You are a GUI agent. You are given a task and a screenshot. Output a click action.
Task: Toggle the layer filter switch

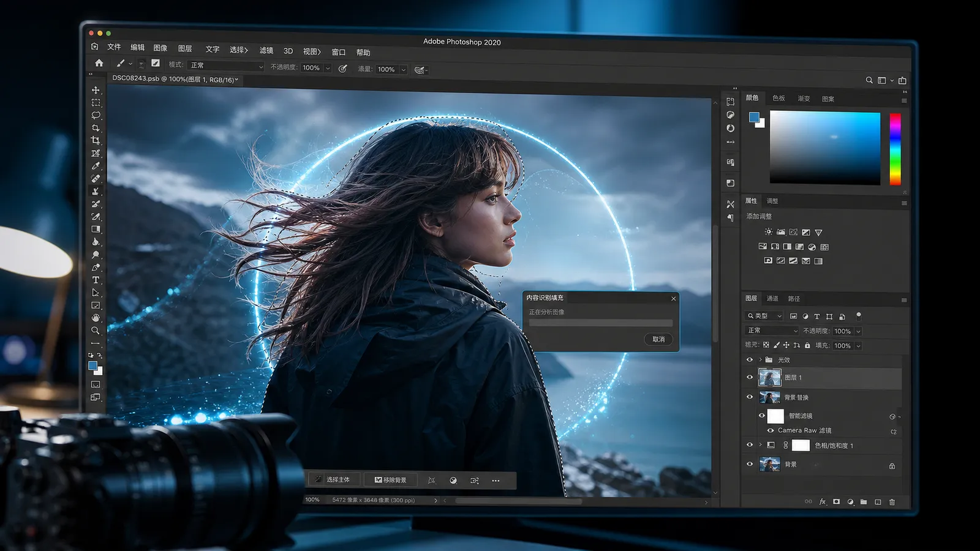coord(859,316)
